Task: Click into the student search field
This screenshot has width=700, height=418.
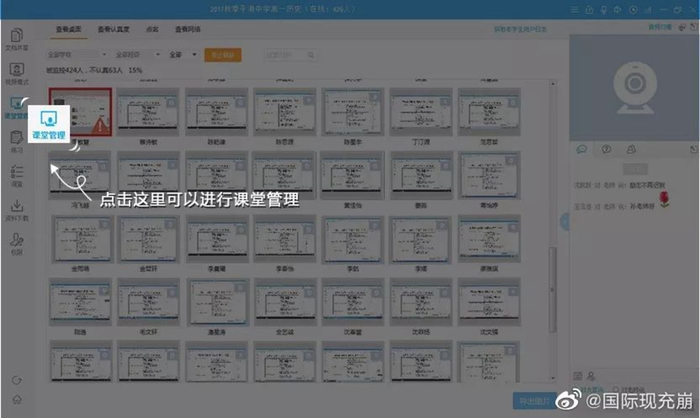Action: (x=290, y=55)
